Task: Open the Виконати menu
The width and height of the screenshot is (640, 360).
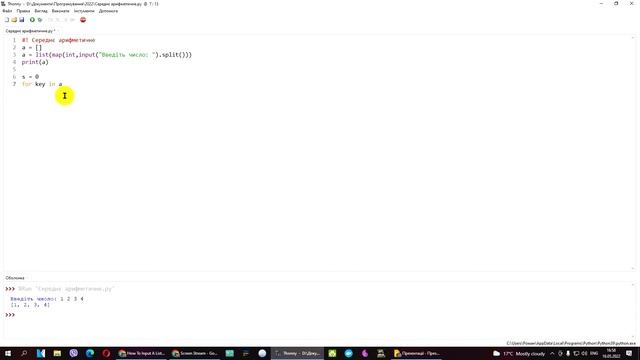Action: coord(60,11)
